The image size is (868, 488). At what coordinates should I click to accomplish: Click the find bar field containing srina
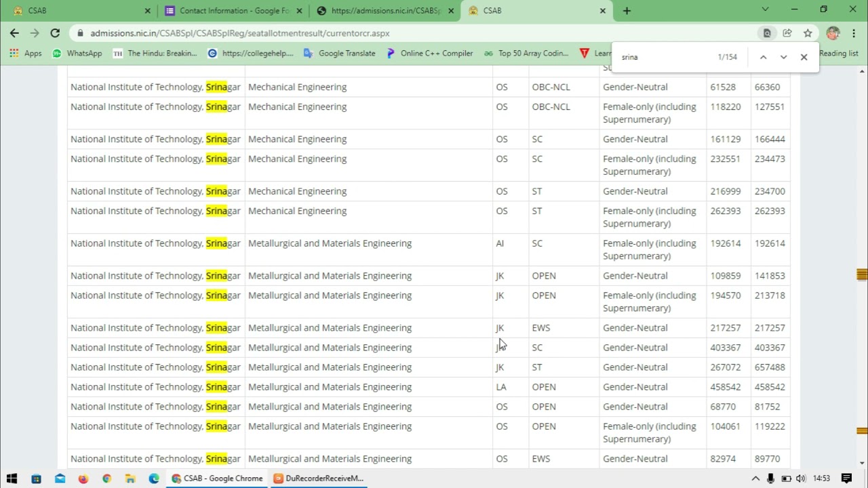(x=665, y=57)
